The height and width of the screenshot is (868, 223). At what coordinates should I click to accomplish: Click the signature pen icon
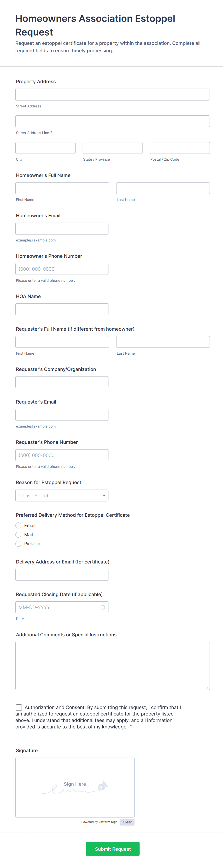click(x=102, y=786)
